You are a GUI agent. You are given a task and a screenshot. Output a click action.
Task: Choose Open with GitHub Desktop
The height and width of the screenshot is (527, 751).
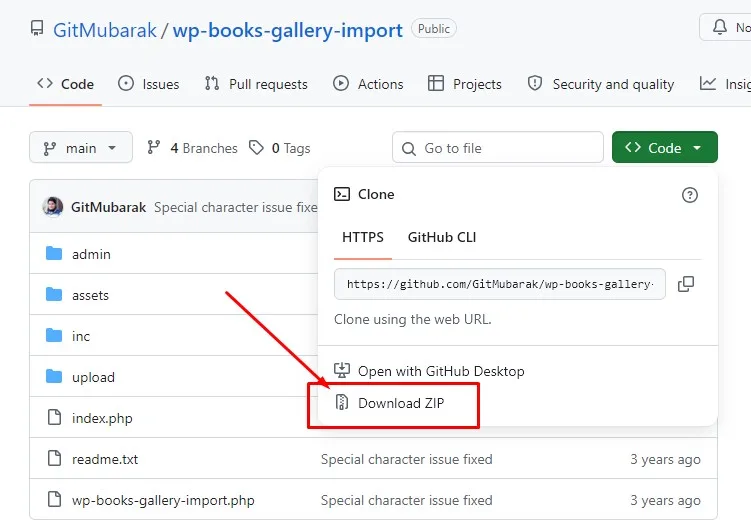click(x=429, y=371)
